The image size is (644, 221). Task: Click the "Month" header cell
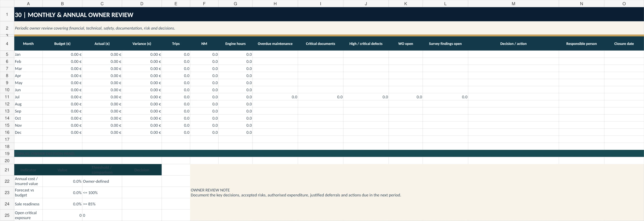[x=28, y=43]
